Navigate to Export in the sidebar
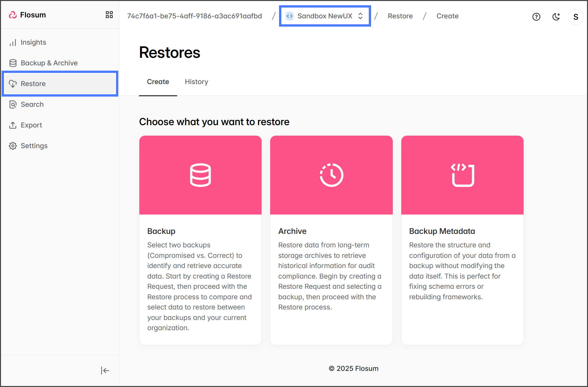The height and width of the screenshot is (387, 588). coord(31,125)
